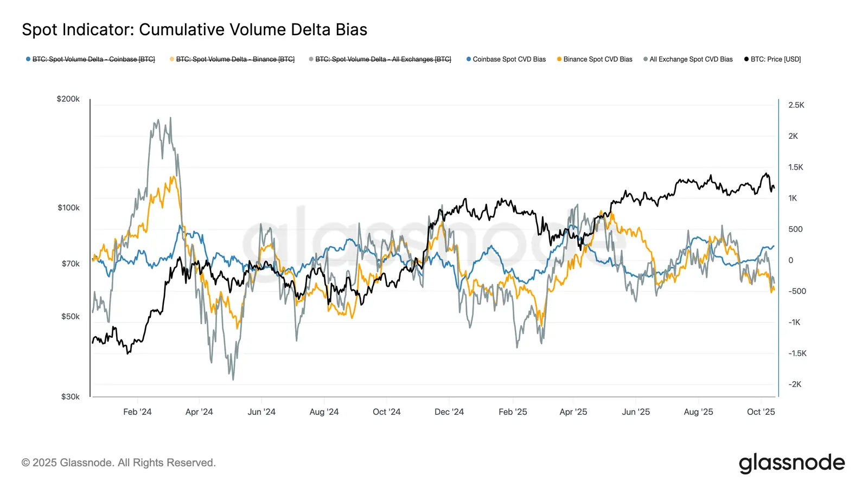Enable the hidden Spot Volume Delta - Binance series

(x=235, y=59)
